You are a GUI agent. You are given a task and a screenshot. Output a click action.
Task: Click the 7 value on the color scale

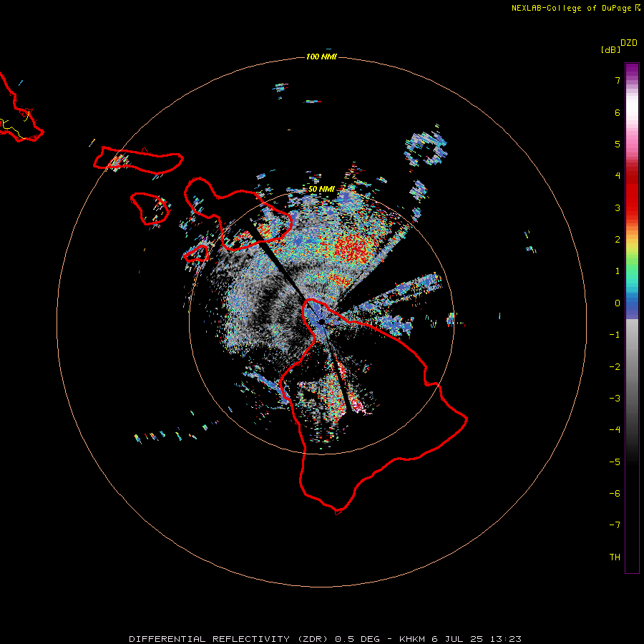click(x=618, y=80)
